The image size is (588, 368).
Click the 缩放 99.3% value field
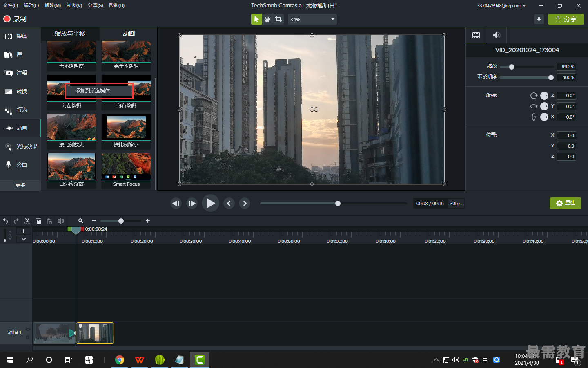(x=566, y=67)
